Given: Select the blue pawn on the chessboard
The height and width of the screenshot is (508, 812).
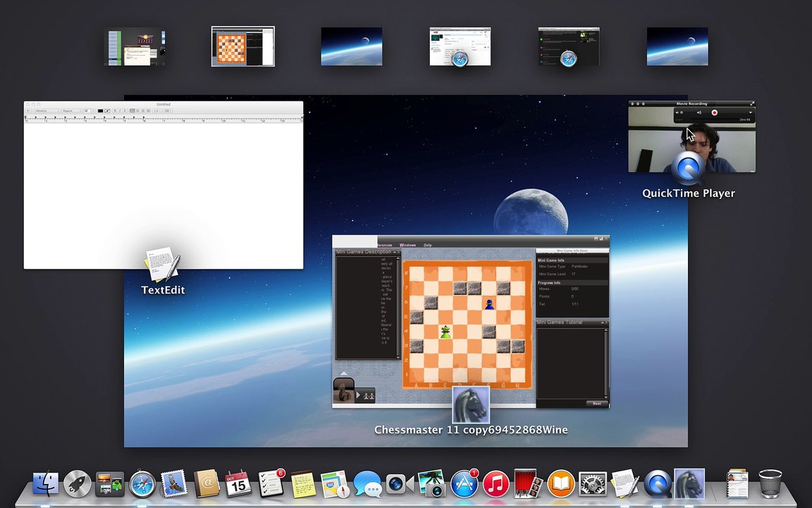Looking at the screenshot, I should click(x=489, y=304).
